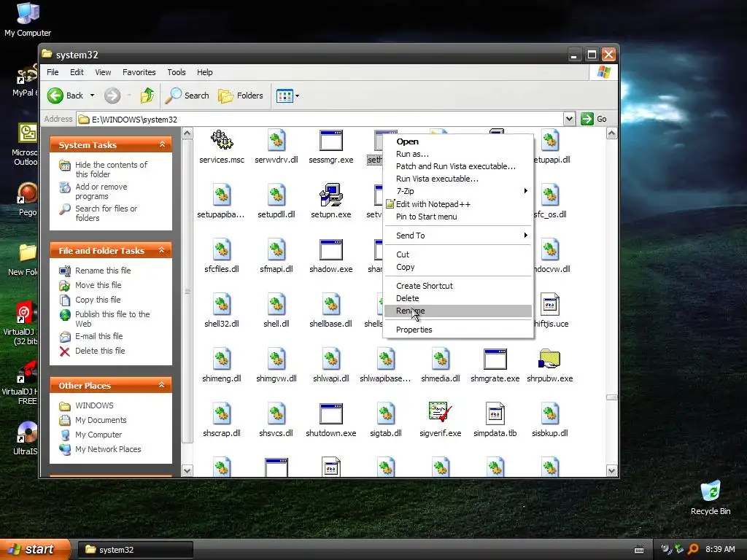Click task pane scrollbar up arrow
This screenshot has height=560, width=747.
[x=187, y=133]
